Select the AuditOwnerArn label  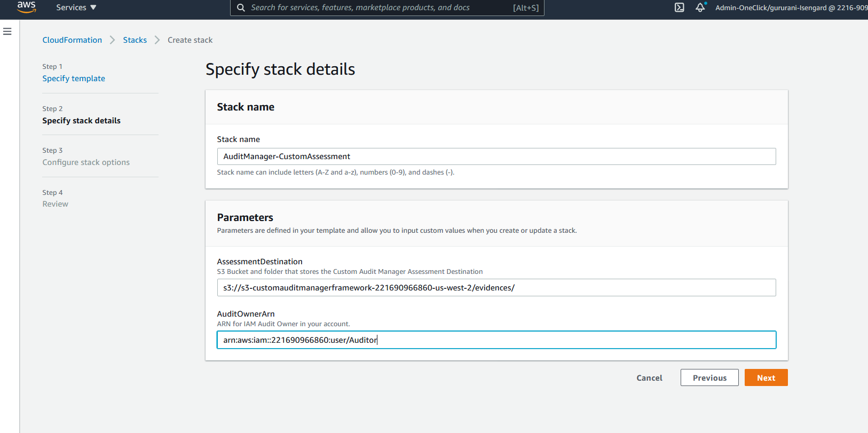click(246, 314)
